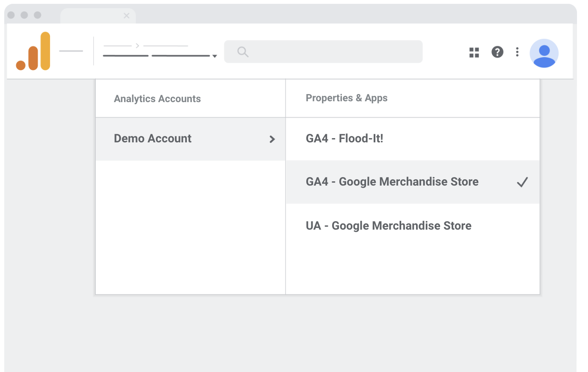588x372 pixels.
Task: Select Demo Account in Analytics Accounts
Action: point(153,139)
